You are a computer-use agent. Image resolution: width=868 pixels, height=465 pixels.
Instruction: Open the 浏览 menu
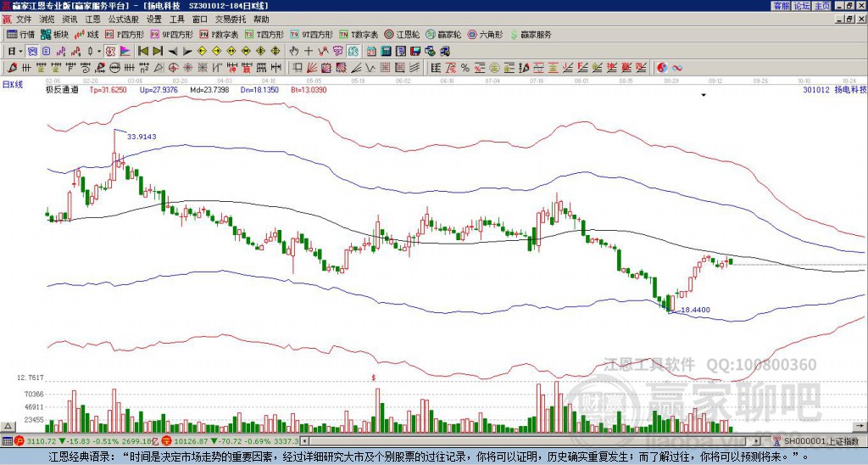tap(47, 20)
